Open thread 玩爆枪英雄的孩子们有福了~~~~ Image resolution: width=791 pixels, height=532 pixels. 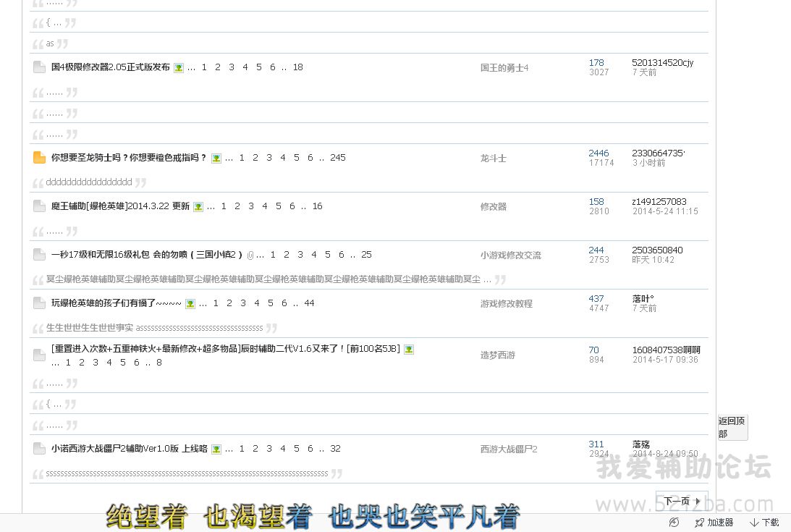[116, 303]
